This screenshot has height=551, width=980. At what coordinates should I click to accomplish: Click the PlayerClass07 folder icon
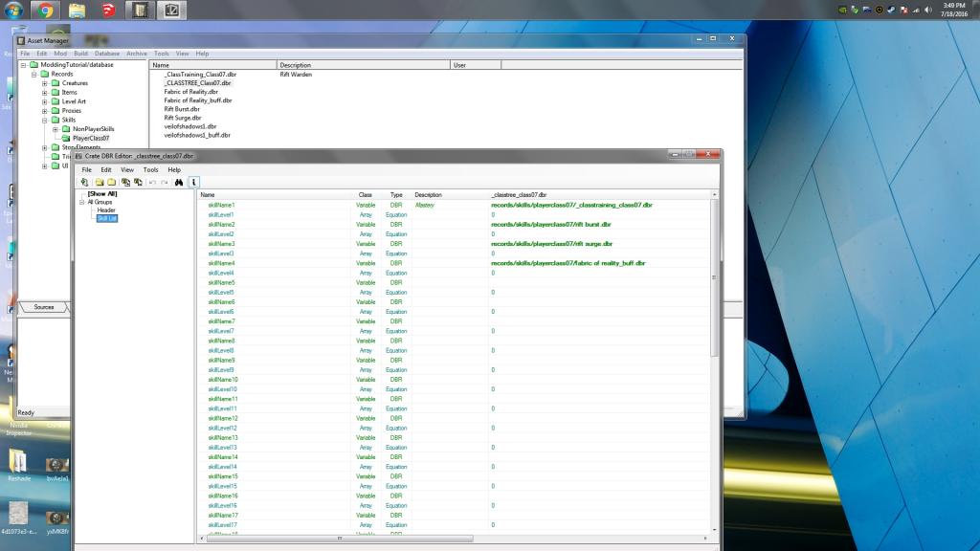[67, 138]
